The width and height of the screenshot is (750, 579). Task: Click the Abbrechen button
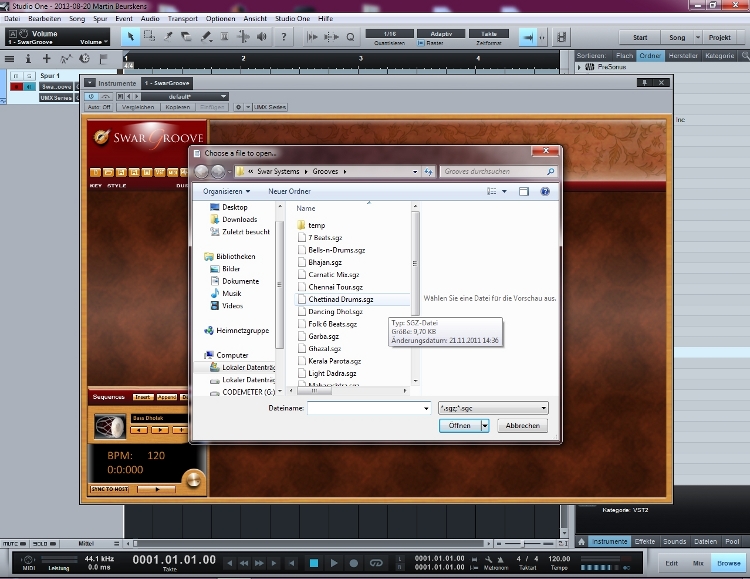point(522,425)
